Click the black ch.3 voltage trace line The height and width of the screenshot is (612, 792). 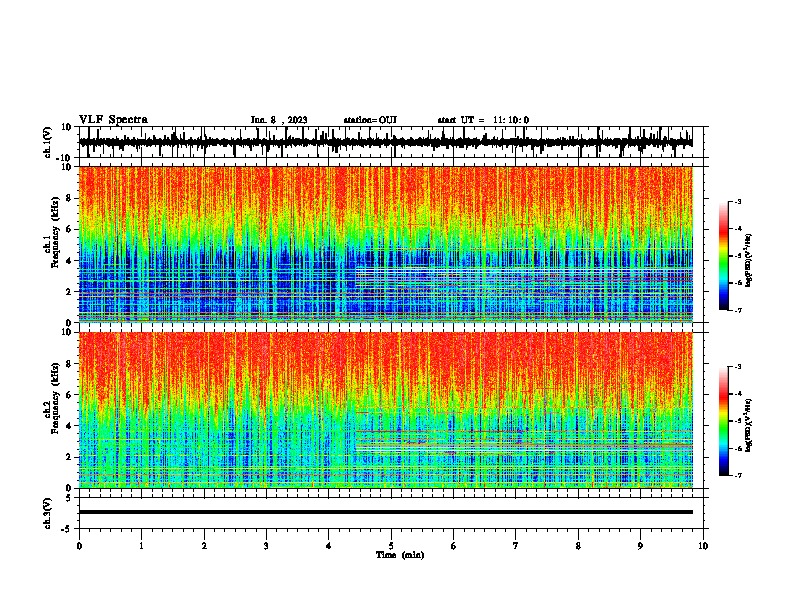(x=386, y=512)
